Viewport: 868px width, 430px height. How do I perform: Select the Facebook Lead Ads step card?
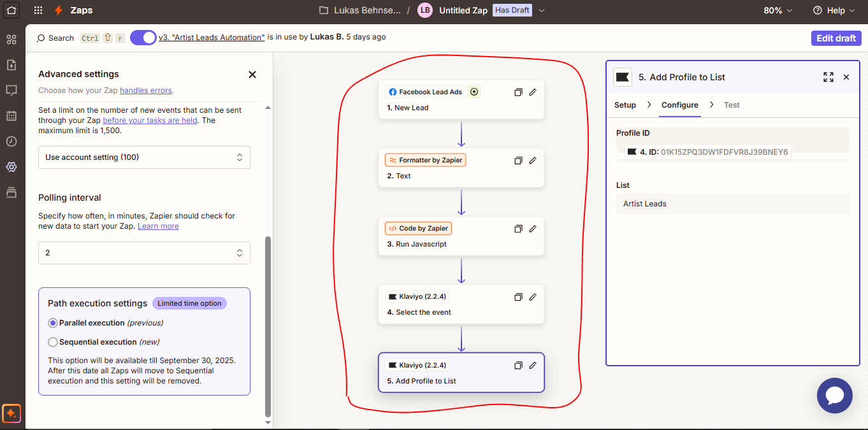pyautogui.click(x=461, y=99)
